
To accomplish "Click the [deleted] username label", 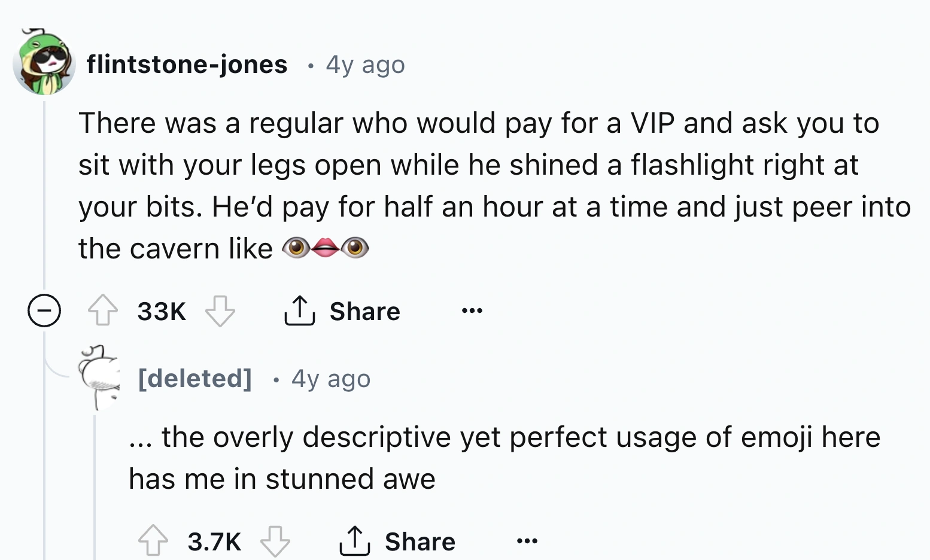I will pyautogui.click(x=195, y=378).
